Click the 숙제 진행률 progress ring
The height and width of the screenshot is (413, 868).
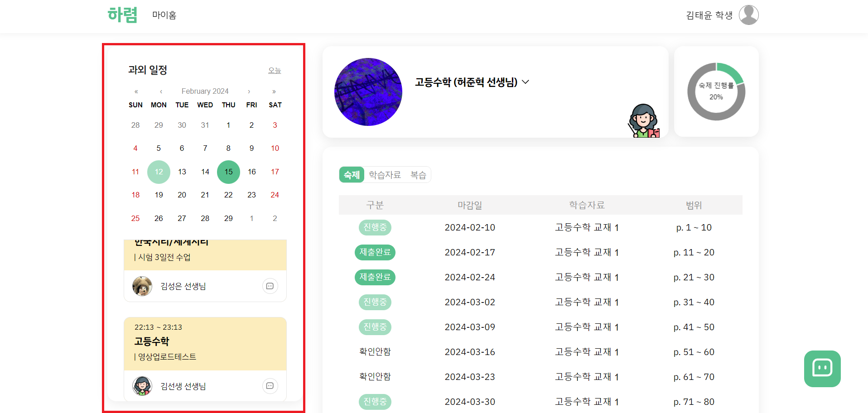pyautogui.click(x=716, y=91)
